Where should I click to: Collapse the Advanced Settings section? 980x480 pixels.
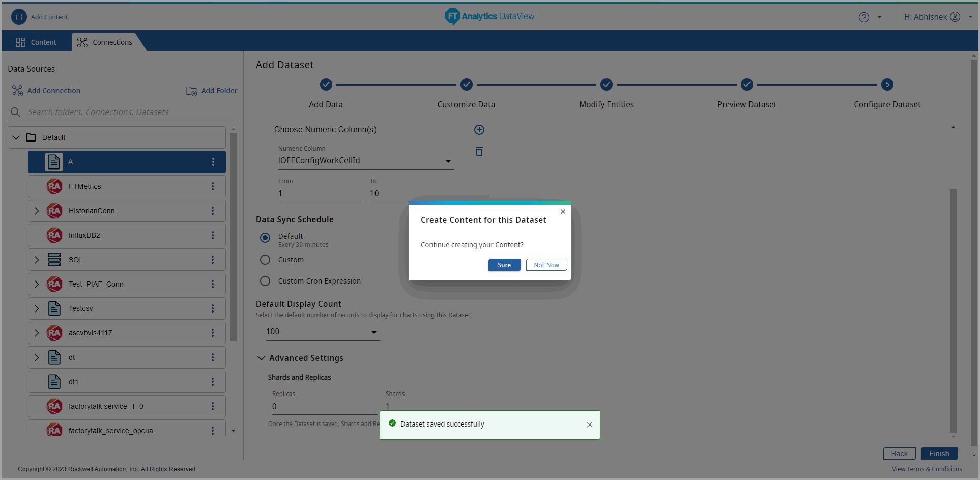click(261, 358)
